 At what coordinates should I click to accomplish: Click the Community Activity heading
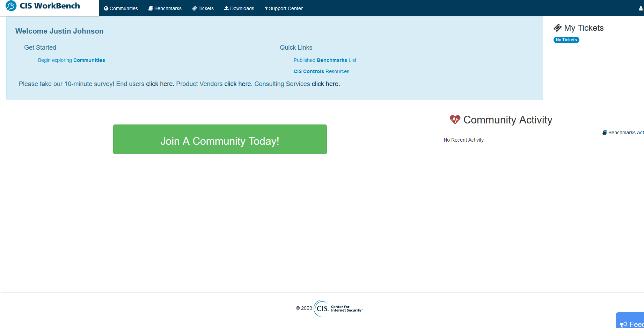[x=508, y=120]
